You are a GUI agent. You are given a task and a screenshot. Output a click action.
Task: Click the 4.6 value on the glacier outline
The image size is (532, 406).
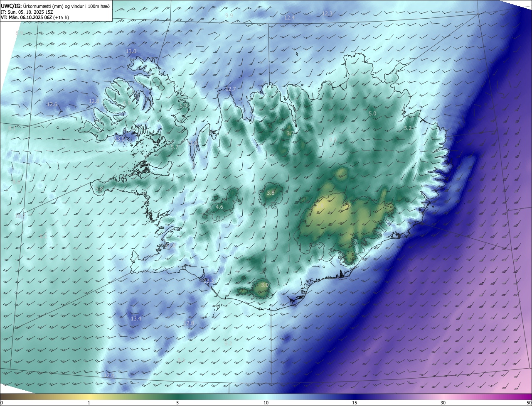219,207
